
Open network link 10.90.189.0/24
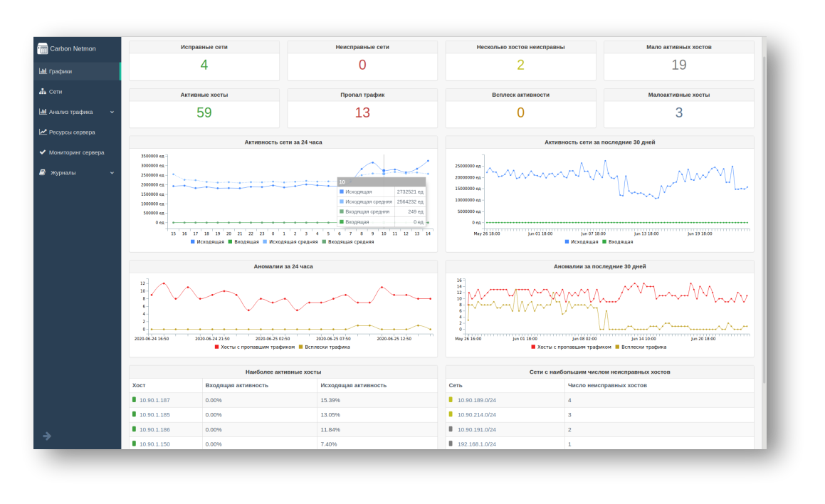click(x=476, y=400)
